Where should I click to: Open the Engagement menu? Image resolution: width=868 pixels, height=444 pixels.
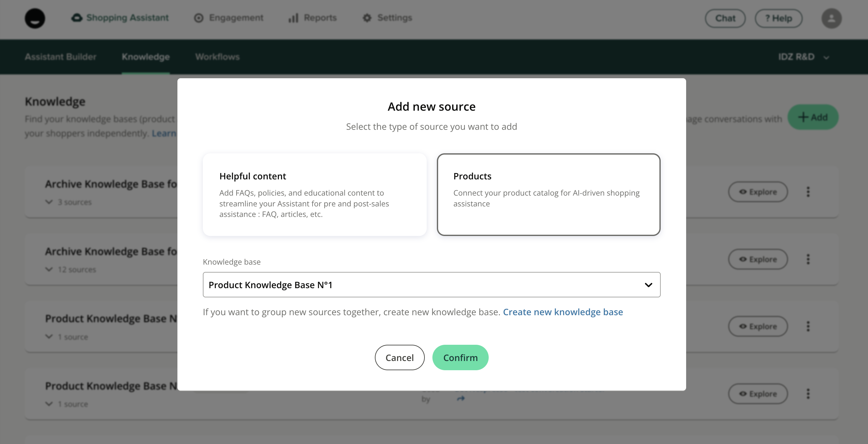click(229, 18)
